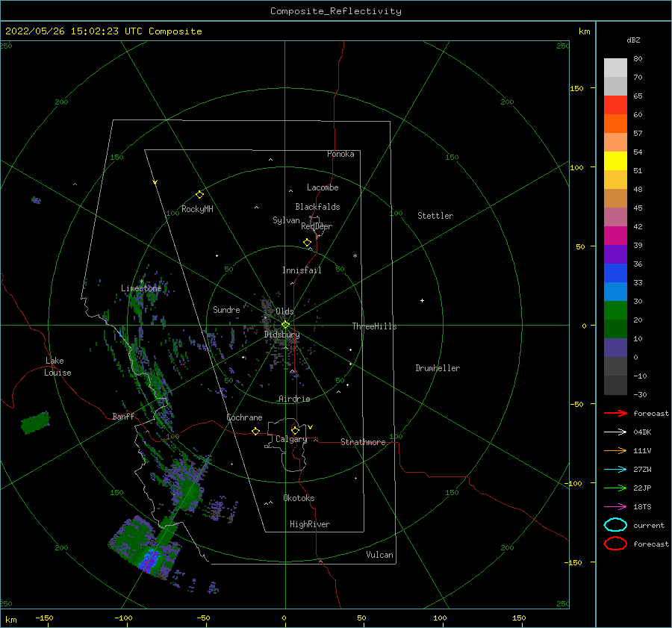Click the ThreeHills label

tap(375, 326)
